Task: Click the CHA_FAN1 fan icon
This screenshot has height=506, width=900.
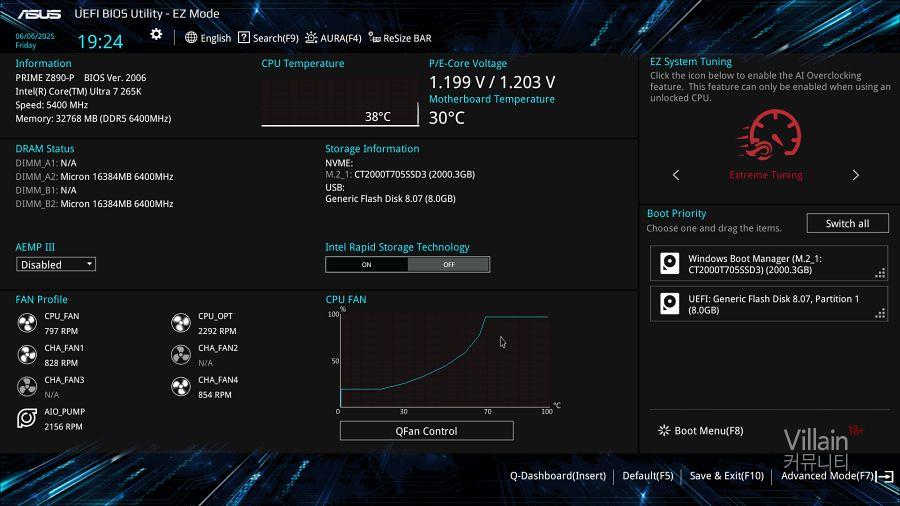Action: pos(27,354)
